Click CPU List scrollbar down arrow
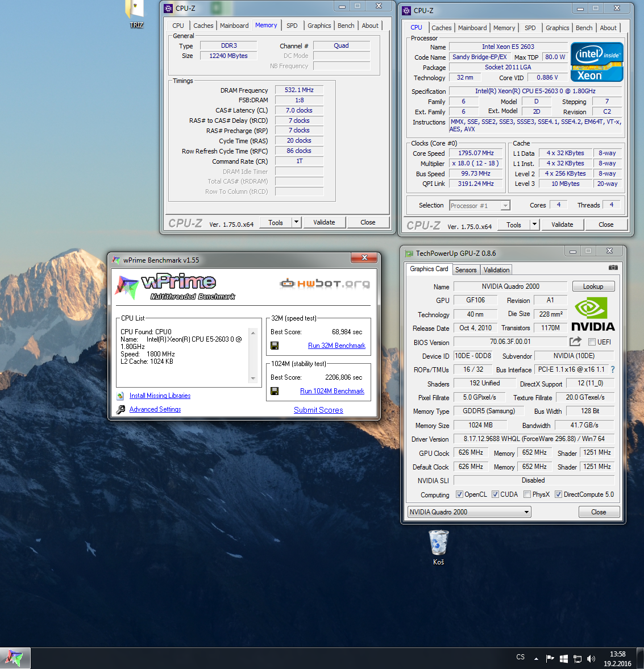The height and width of the screenshot is (669, 644). pyautogui.click(x=253, y=379)
